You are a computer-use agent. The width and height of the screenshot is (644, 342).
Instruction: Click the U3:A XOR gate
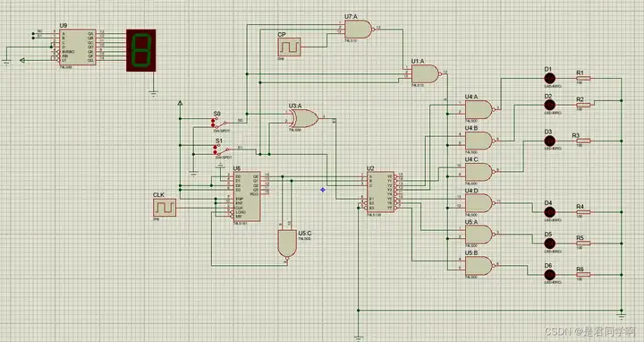tap(304, 119)
